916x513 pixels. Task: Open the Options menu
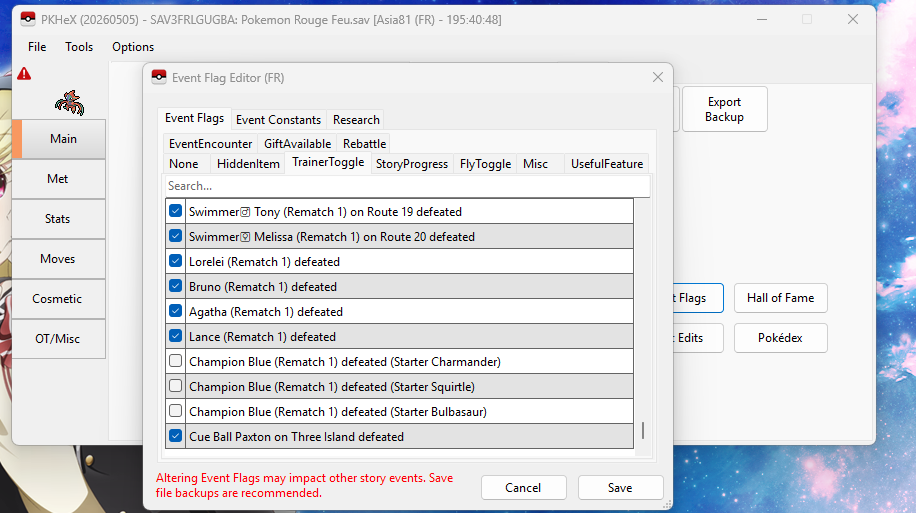(133, 47)
